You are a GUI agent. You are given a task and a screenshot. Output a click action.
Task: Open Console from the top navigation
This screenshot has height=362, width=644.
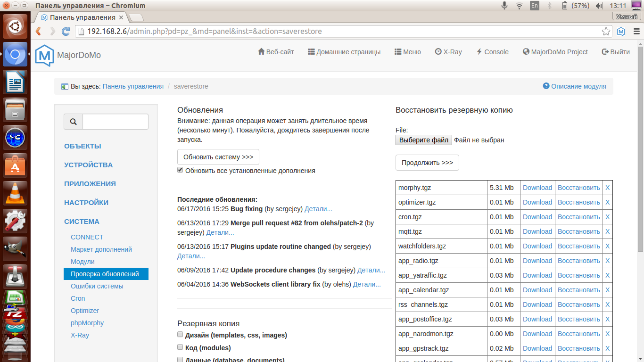point(492,52)
